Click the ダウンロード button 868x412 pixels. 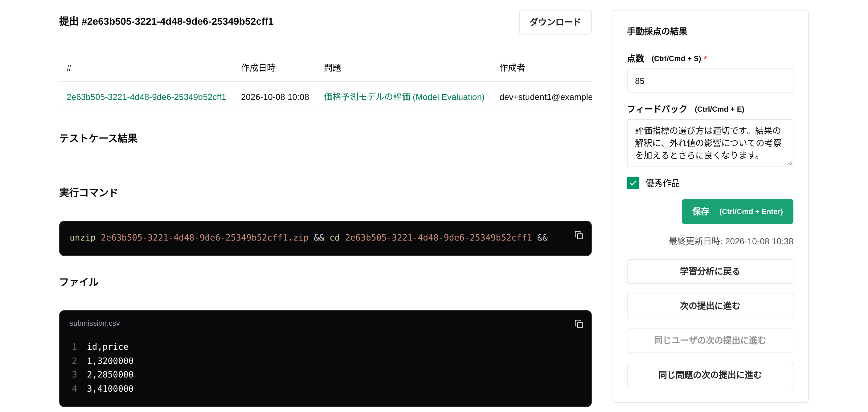tap(555, 22)
